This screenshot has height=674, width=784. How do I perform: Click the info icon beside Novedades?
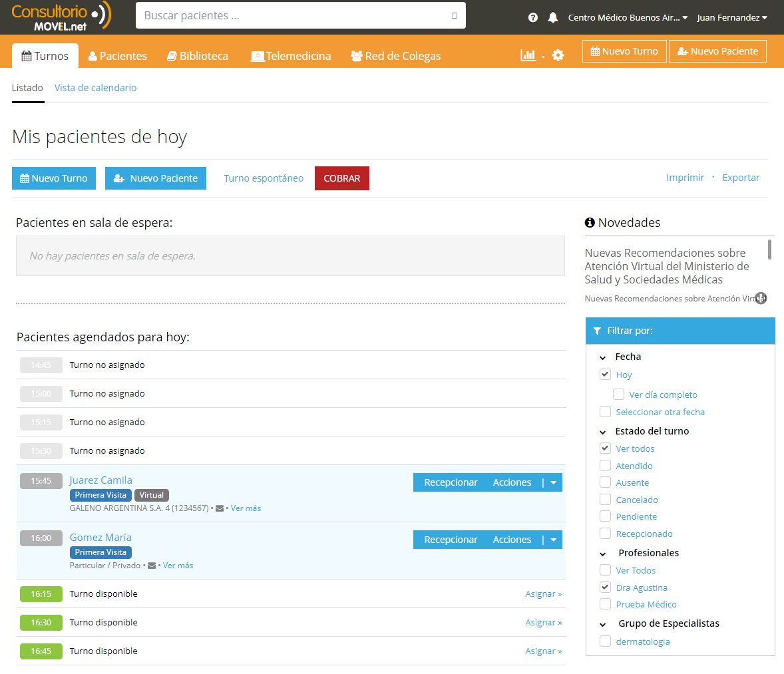(590, 222)
